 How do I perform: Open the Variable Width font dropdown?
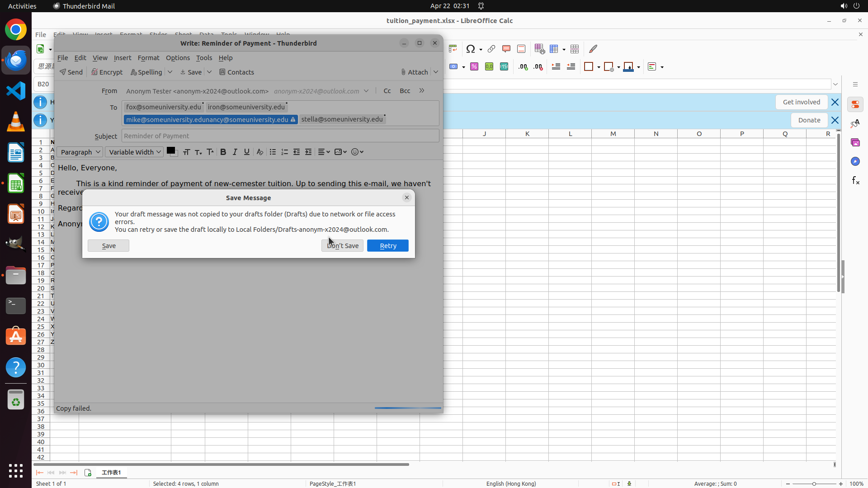[134, 152]
